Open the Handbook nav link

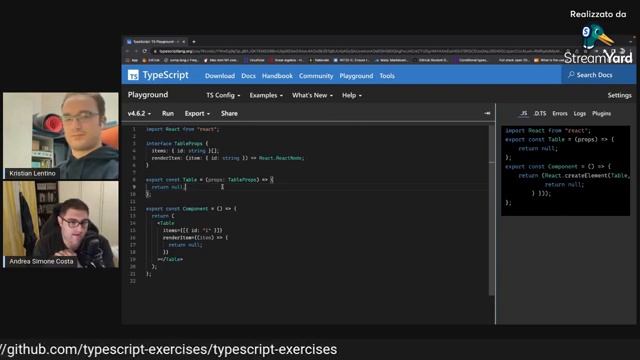click(277, 76)
